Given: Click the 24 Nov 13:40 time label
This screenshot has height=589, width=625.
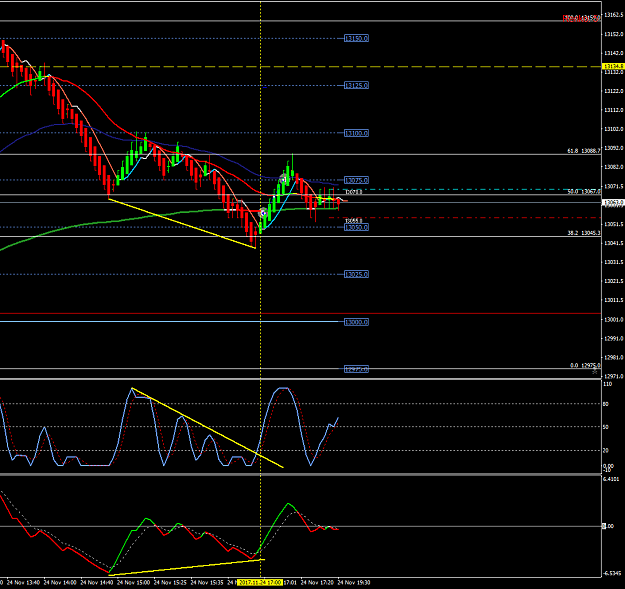Looking at the screenshot, I should click(24, 583).
